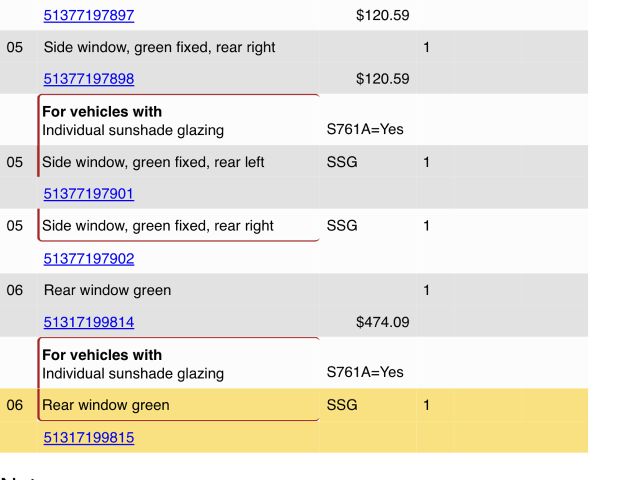Click S761A=Yes condition above the highlighted row

tap(365, 372)
